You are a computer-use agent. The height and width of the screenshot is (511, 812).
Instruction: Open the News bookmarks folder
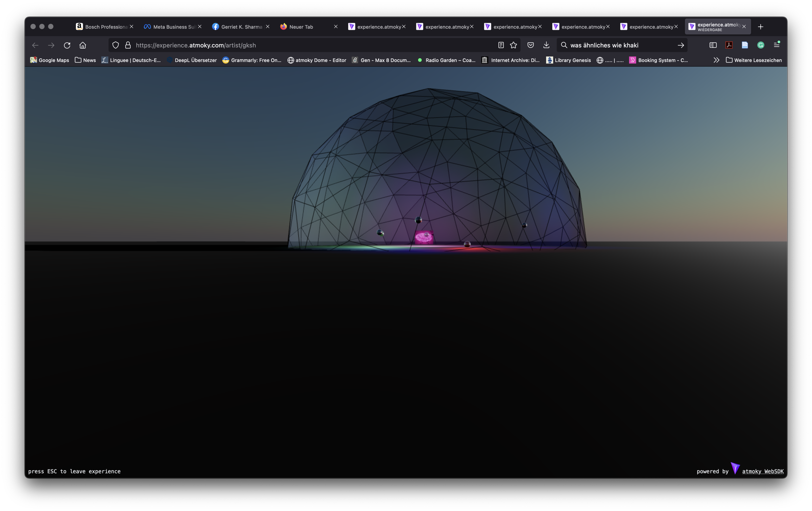coord(85,60)
